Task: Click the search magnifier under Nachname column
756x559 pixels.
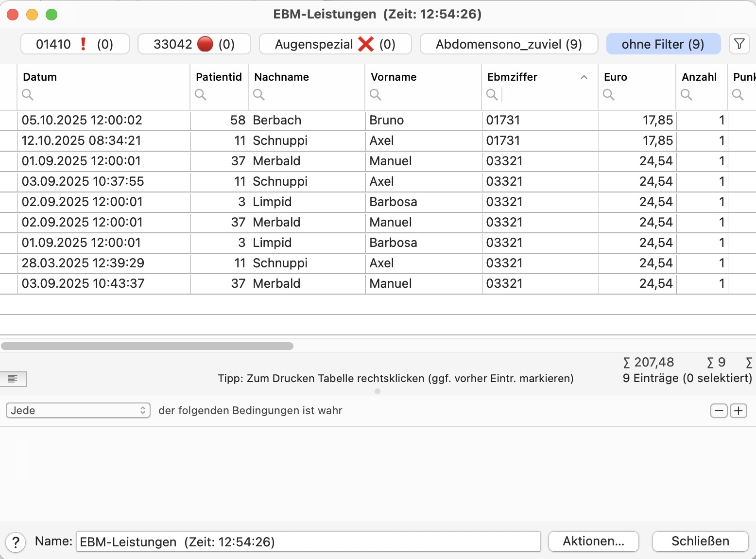Action: (259, 95)
